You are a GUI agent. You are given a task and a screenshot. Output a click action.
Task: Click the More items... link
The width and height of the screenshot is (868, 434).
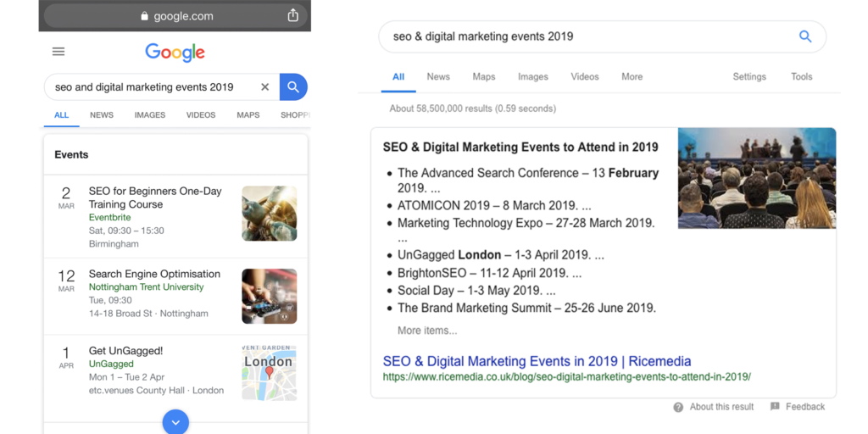pyautogui.click(x=427, y=331)
